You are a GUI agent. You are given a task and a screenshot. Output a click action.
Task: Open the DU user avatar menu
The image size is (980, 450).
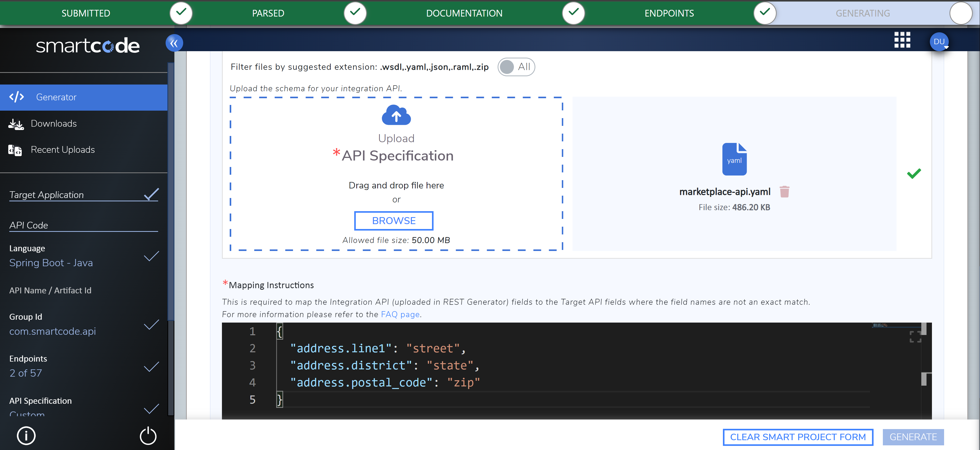coord(939,42)
